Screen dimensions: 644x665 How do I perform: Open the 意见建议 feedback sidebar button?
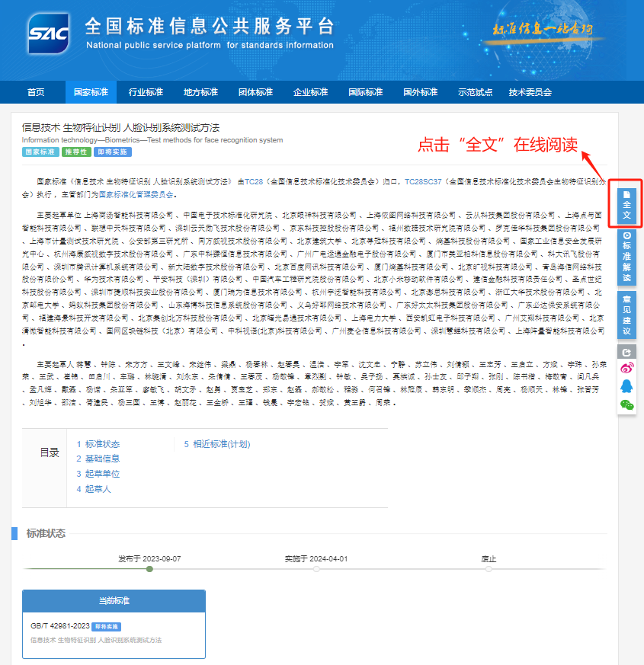click(626, 313)
